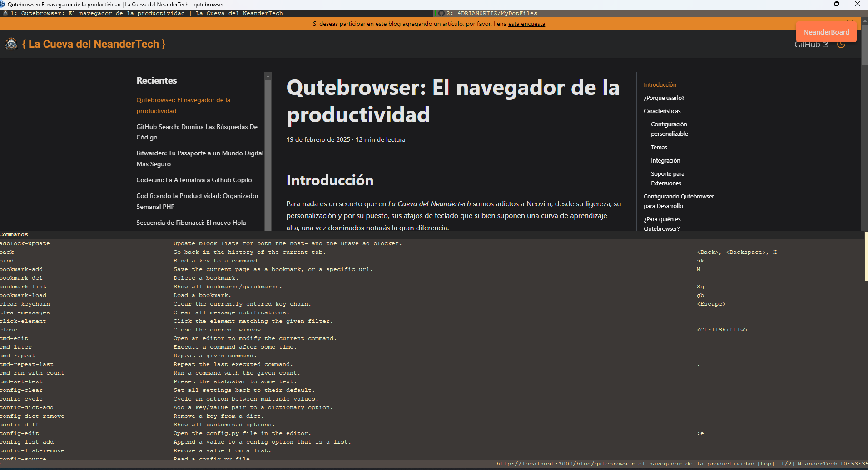
Task: Jump to 'Temas' subsection
Action: tap(659, 147)
